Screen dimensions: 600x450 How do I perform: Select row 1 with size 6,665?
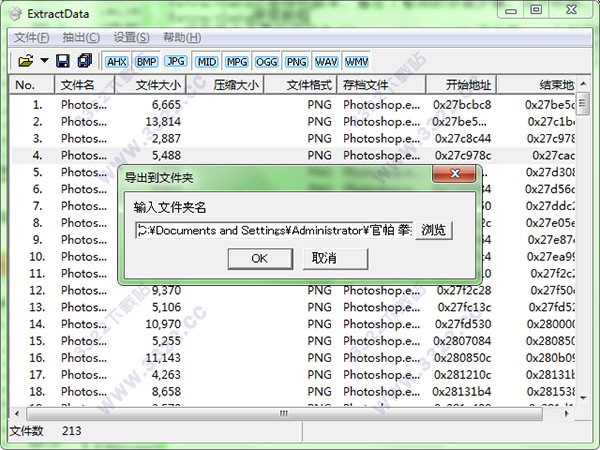click(x=293, y=104)
